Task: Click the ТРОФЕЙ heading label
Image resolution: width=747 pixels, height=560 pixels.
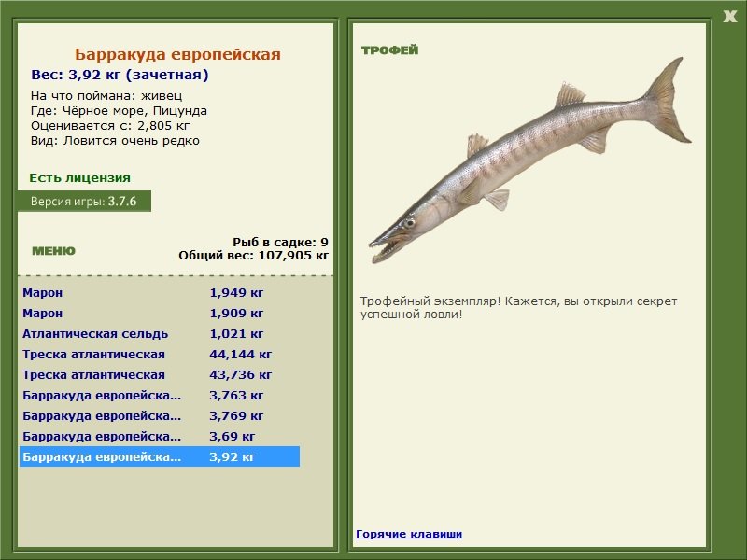Action: (x=389, y=50)
